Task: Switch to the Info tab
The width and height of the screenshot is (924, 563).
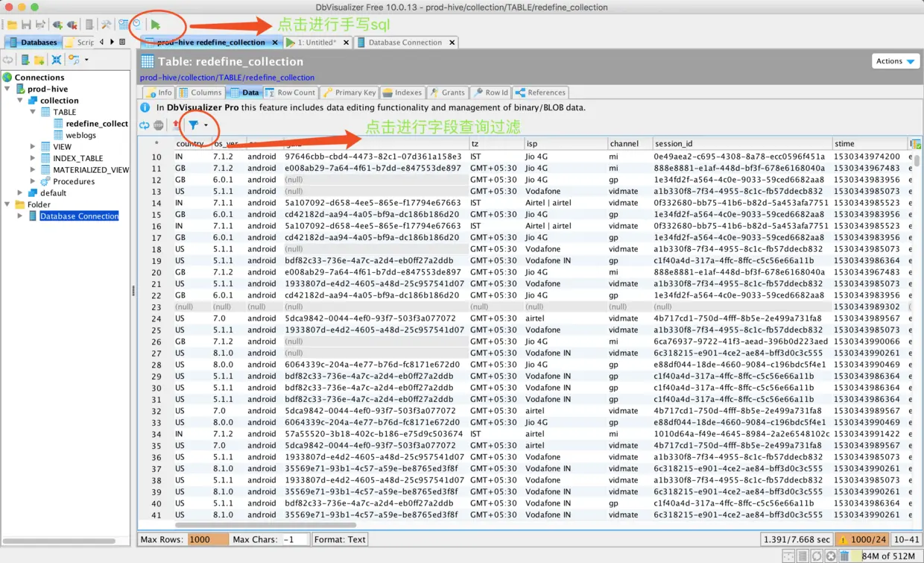Action: (159, 92)
